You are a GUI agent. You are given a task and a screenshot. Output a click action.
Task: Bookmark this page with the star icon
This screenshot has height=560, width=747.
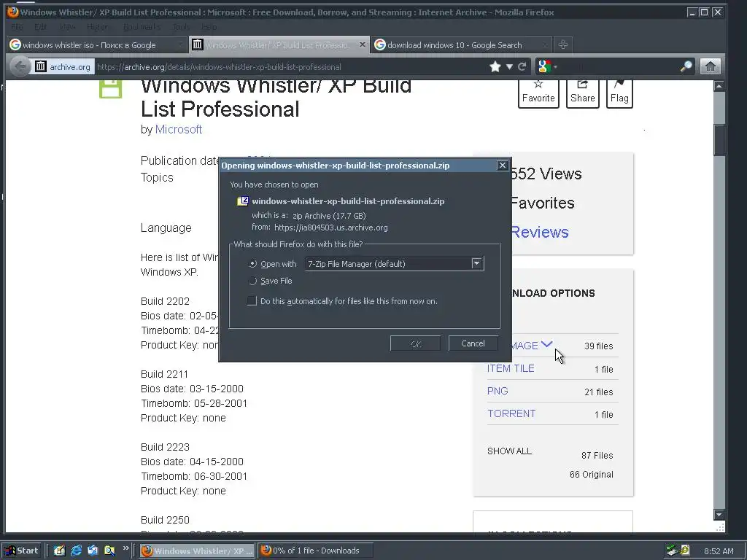(495, 66)
